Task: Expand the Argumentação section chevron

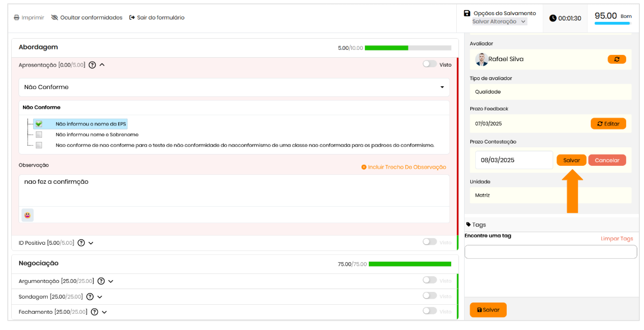Action: pyautogui.click(x=111, y=281)
